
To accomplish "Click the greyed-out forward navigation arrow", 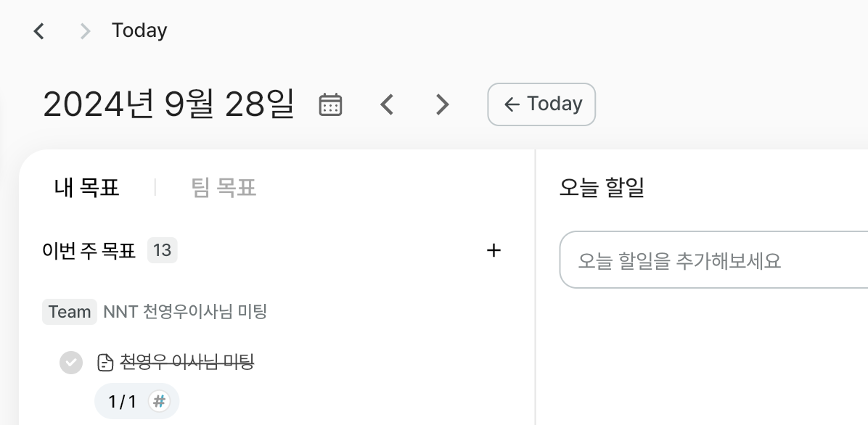I will [x=85, y=31].
